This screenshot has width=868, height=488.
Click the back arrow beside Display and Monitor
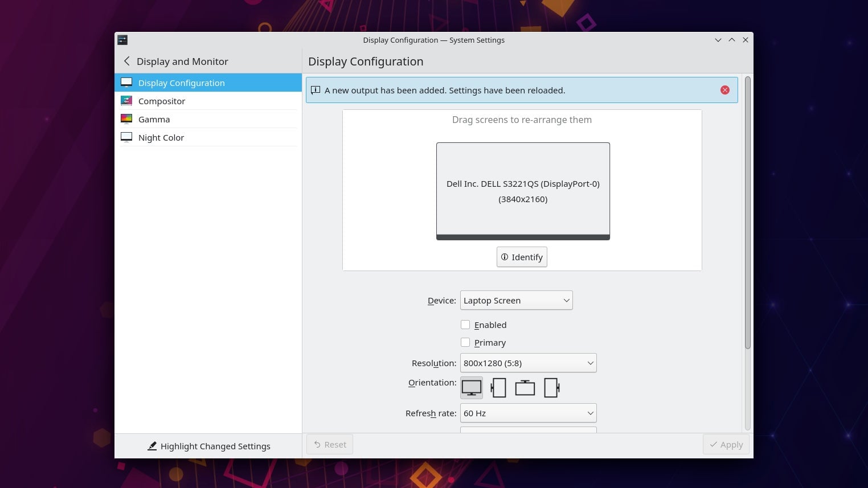[x=126, y=61]
